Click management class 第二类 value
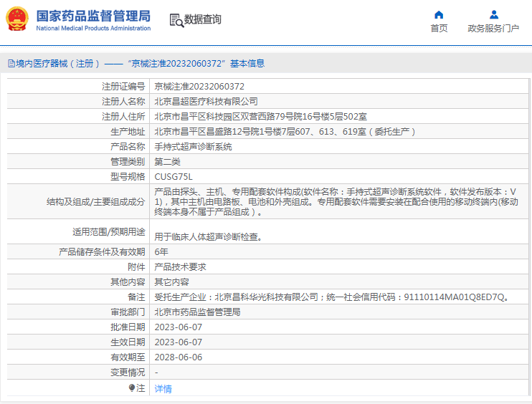 (x=167, y=162)
